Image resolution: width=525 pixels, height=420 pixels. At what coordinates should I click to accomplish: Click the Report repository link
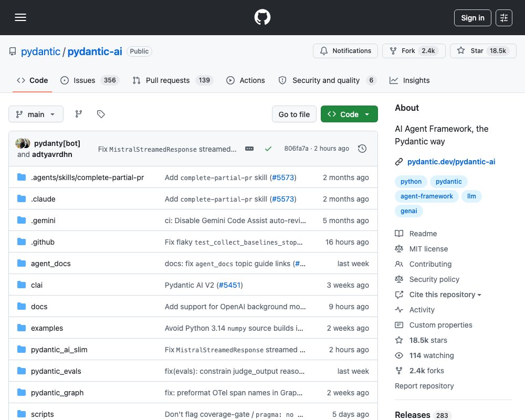click(424, 386)
